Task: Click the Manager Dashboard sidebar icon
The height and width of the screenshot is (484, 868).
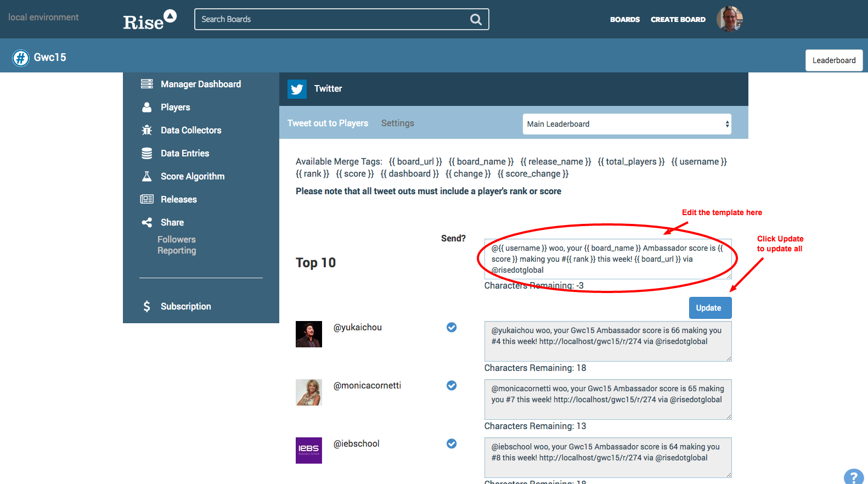Action: 146,84
